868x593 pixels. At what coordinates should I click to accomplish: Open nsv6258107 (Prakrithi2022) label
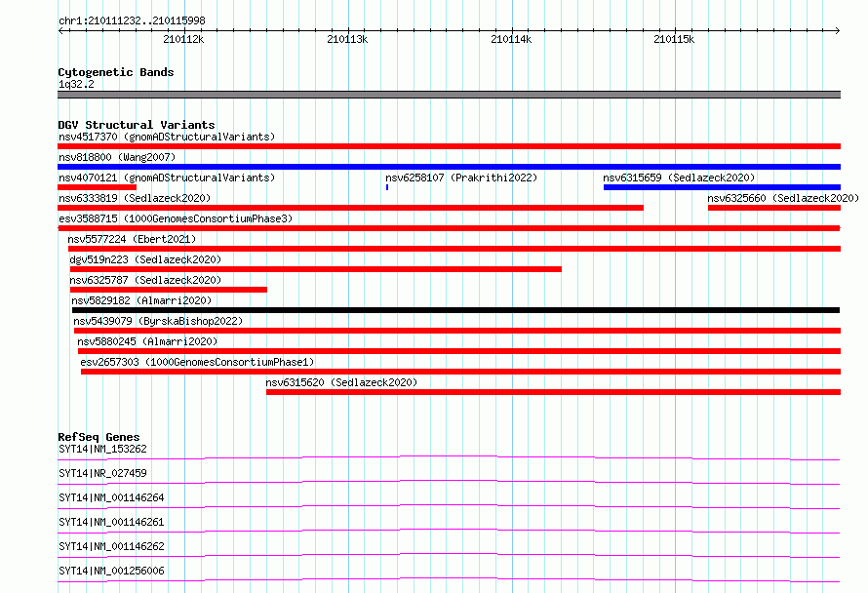[461, 178]
